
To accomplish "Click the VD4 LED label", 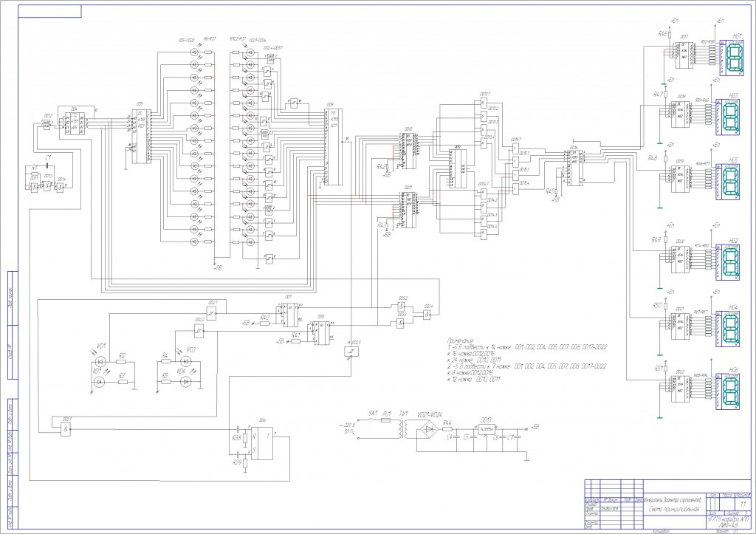I will (182, 371).
